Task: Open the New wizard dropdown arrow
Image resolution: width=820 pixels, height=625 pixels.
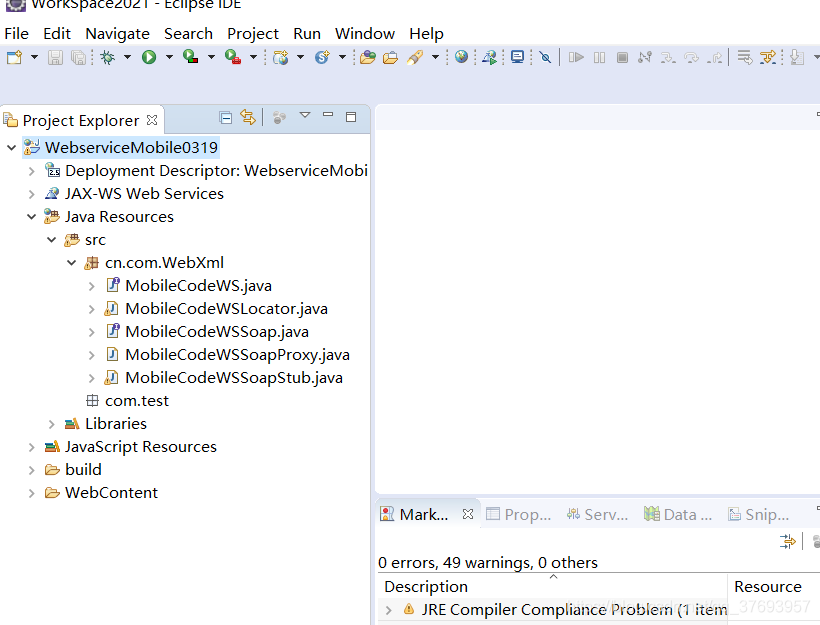Action: [35, 57]
